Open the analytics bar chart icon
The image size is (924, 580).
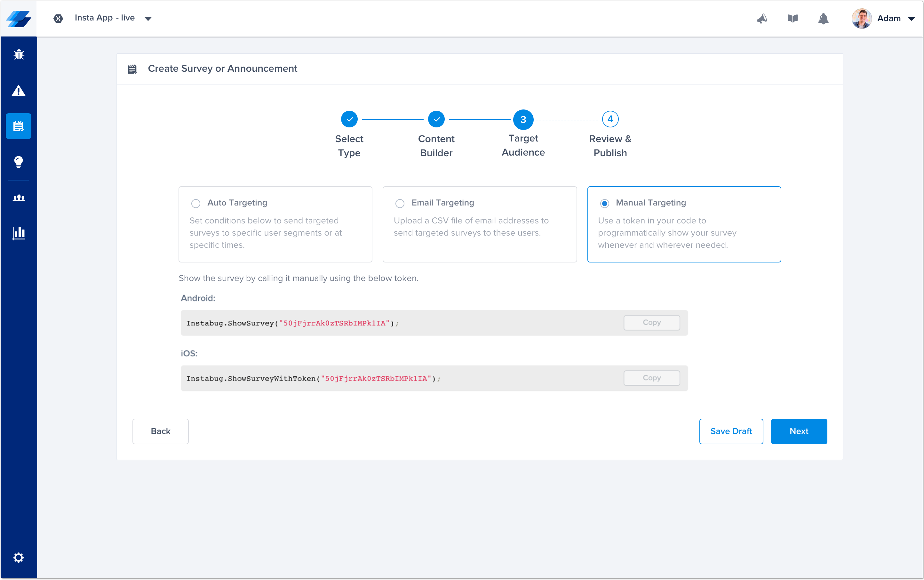tap(19, 233)
